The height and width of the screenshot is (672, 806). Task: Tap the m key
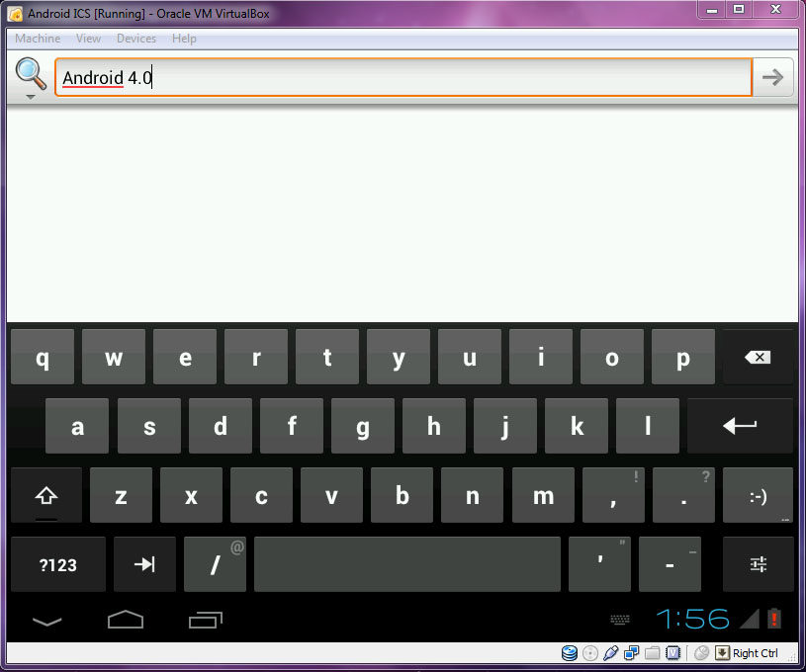tap(543, 495)
